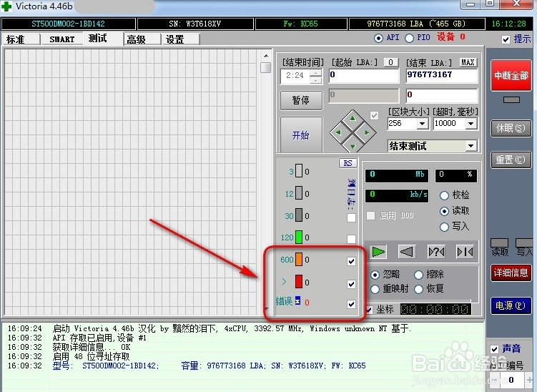Toggle the 启用 DDD checkbox

coord(370,215)
